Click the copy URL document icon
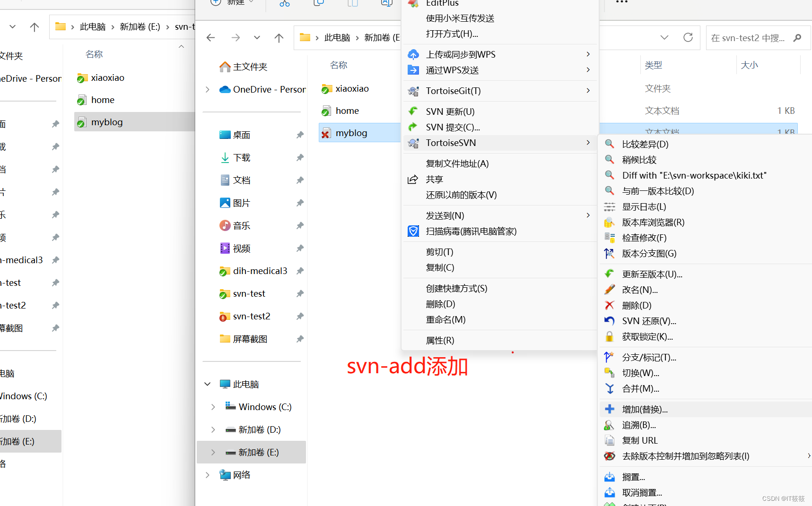 coord(610,440)
